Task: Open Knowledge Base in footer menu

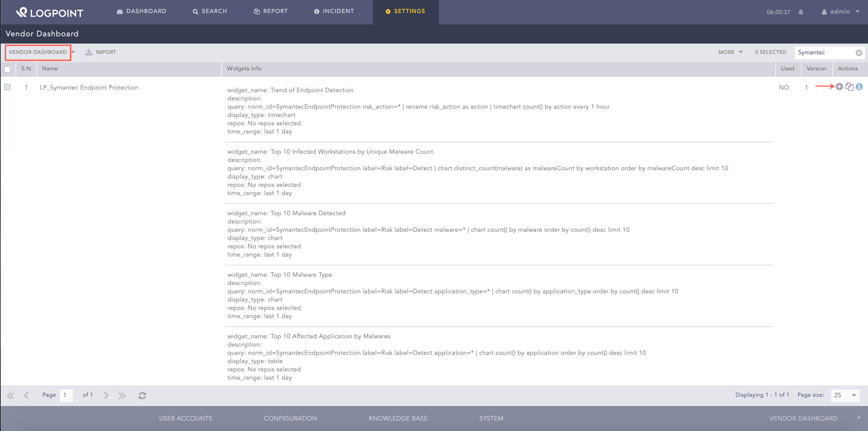Action: (x=398, y=419)
